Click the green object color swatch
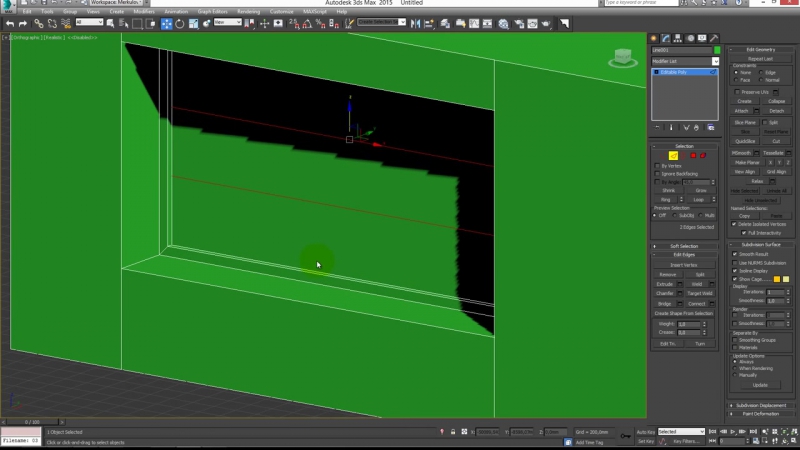Image resolution: width=800 pixels, height=450 pixels. click(717, 50)
